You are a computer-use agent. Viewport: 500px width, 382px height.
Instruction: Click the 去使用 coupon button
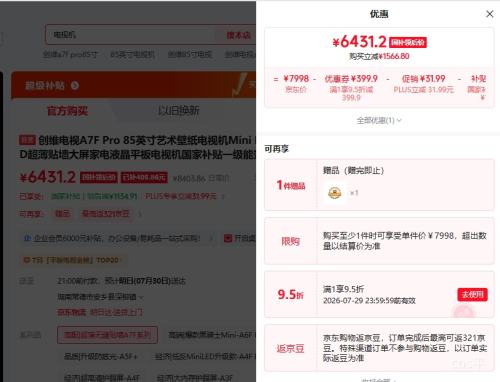[472, 295]
